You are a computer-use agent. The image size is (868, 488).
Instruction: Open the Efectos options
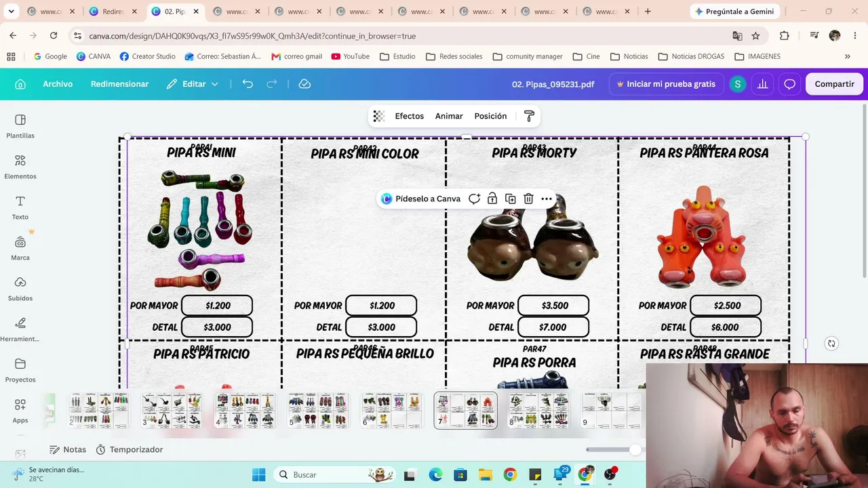point(410,116)
